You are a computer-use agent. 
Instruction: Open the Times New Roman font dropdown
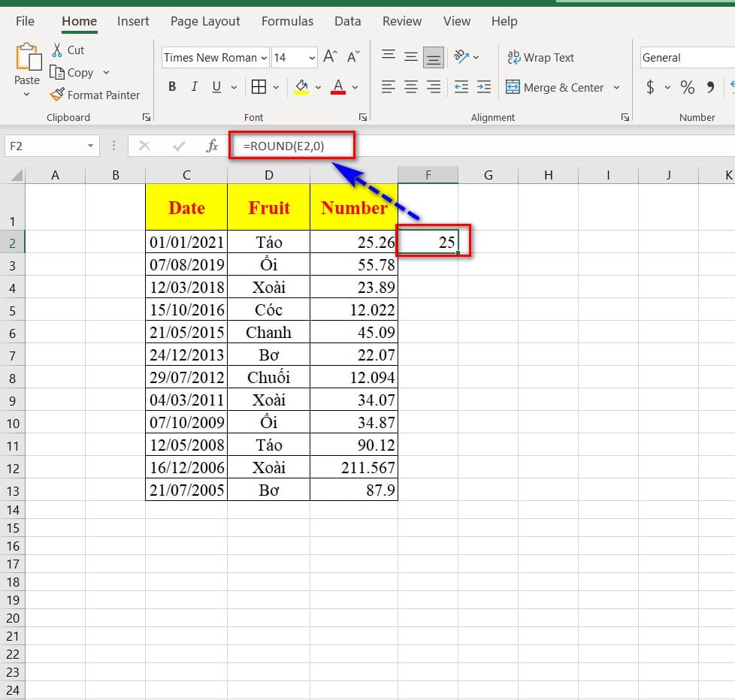(x=264, y=58)
